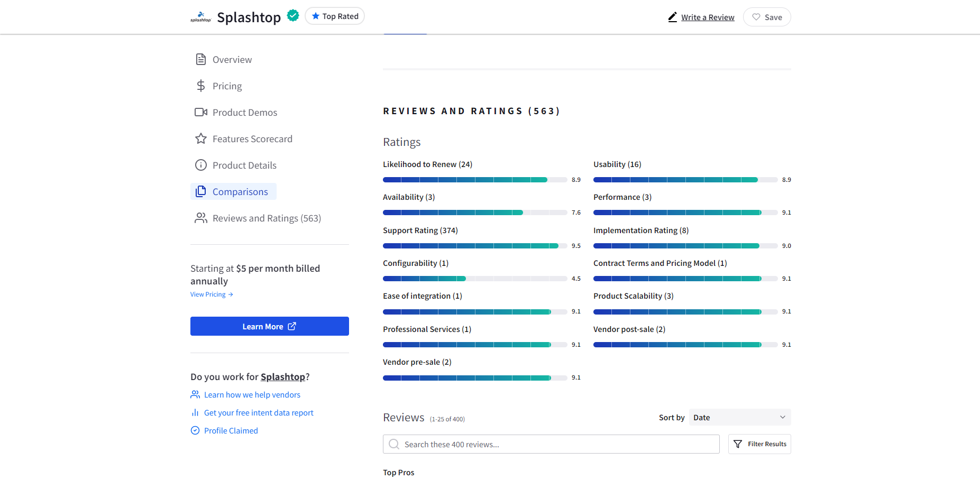Click the 1-25 of 400 reviews count
The image size is (980, 489).
click(x=447, y=419)
